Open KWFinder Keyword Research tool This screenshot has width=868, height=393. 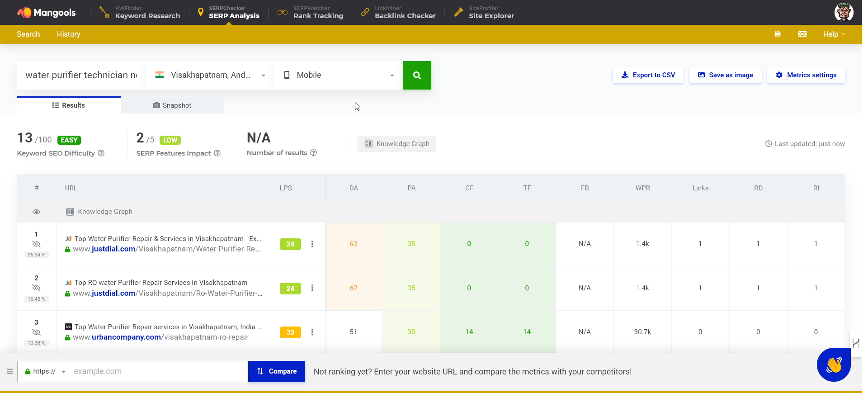click(139, 12)
